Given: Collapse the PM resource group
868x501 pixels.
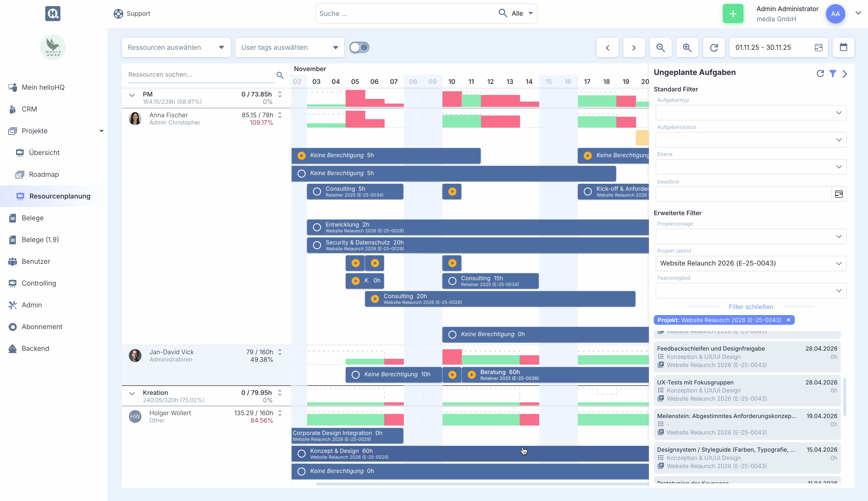Looking at the screenshot, I should (x=132, y=95).
